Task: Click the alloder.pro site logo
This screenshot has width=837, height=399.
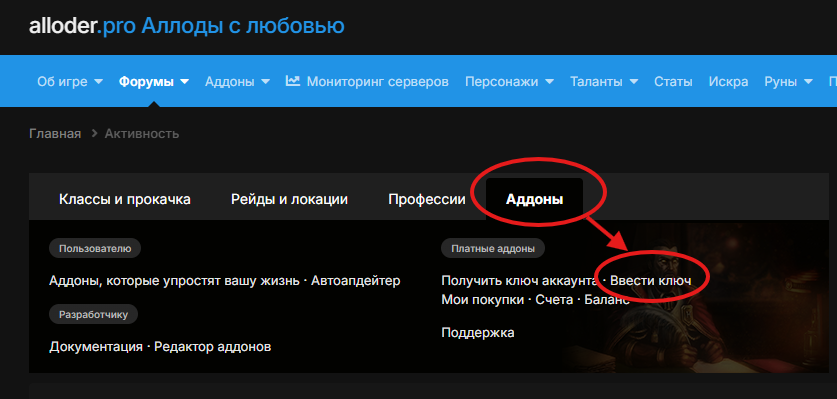Action: [x=187, y=26]
